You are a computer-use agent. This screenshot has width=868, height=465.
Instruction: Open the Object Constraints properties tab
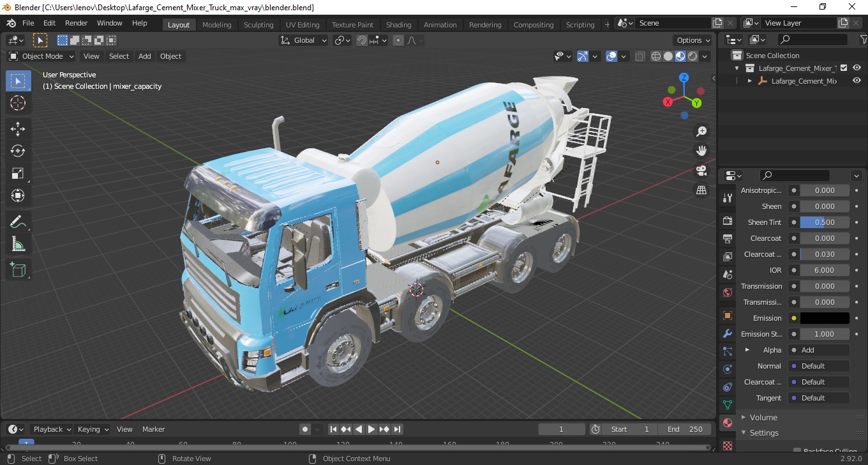727,387
